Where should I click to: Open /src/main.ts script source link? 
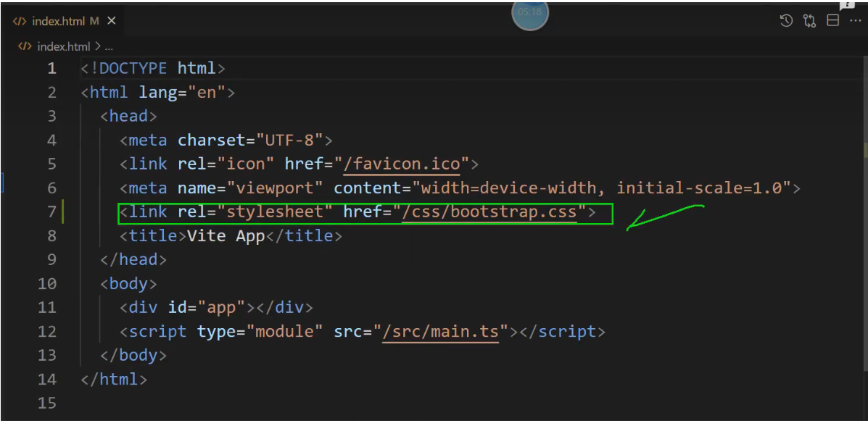click(x=441, y=331)
